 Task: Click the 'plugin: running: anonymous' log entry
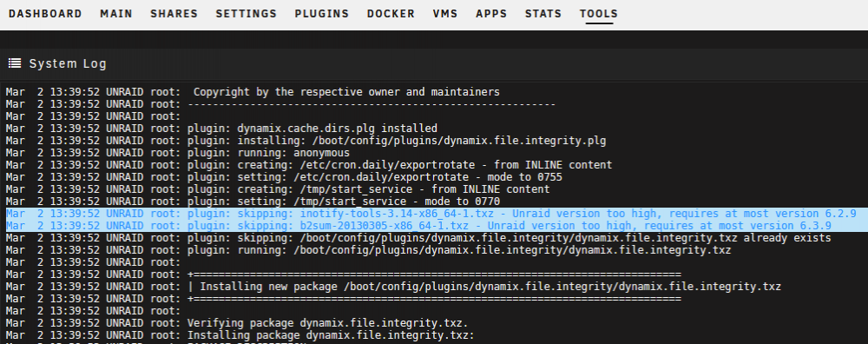click(x=178, y=153)
